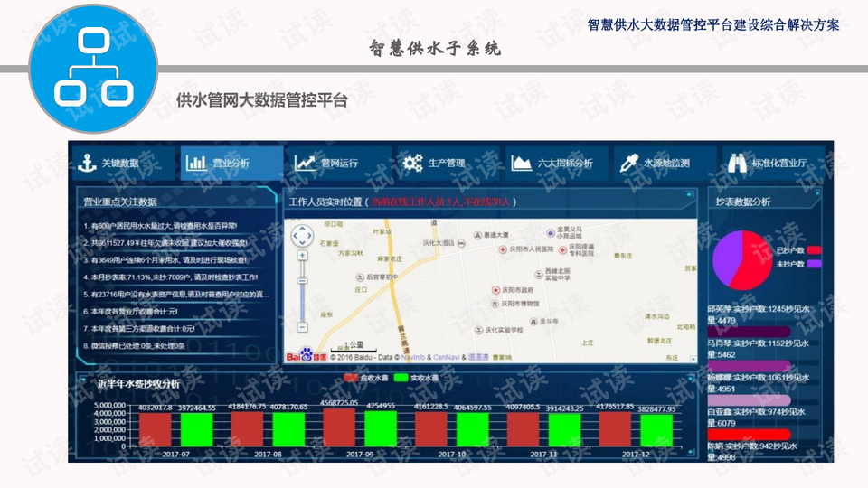The width and height of the screenshot is (868, 488).
Task: Click the 西峰北辰实验中学 school marker
Action: [x=539, y=275]
